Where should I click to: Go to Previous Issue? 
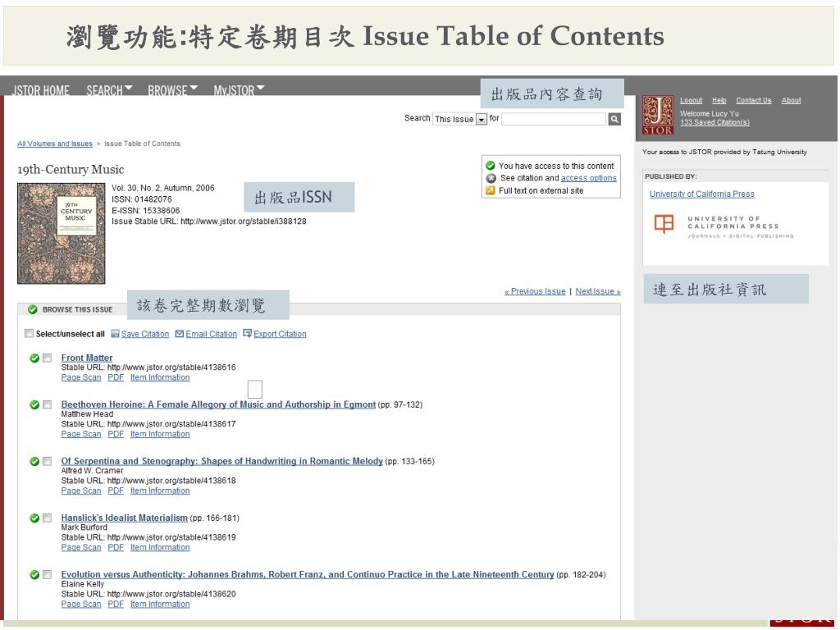(x=535, y=291)
